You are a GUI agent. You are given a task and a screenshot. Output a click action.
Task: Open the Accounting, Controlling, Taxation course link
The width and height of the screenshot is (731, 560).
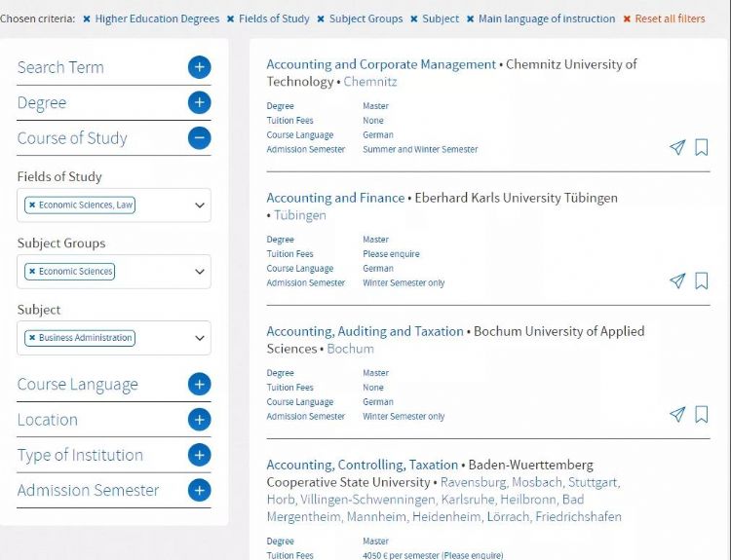(362, 465)
